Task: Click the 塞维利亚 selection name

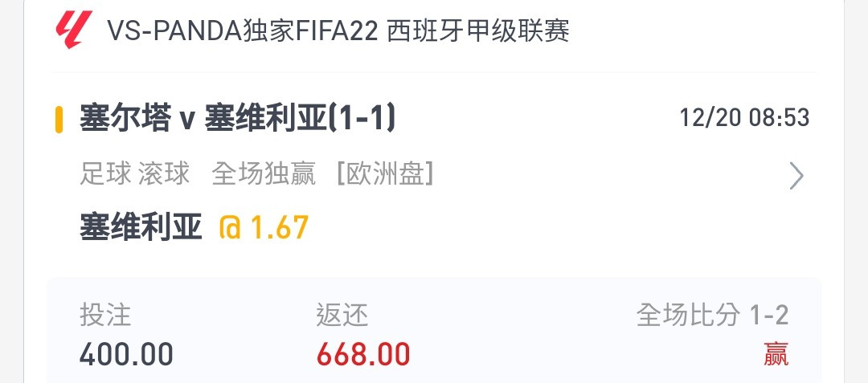Action: 141,227
